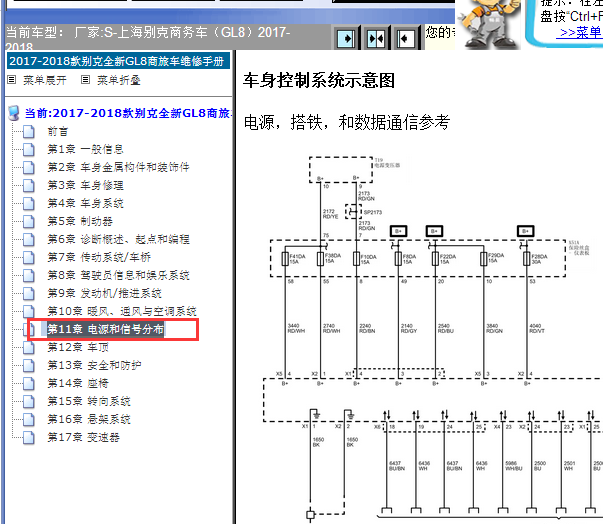
Task: Click the page icon beside 前言
Action: coord(28,131)
